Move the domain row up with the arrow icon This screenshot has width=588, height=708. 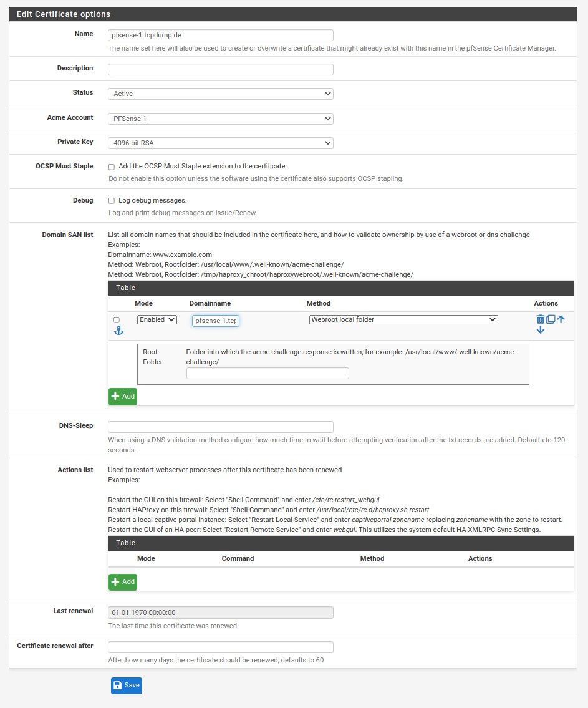pos(561,319)
